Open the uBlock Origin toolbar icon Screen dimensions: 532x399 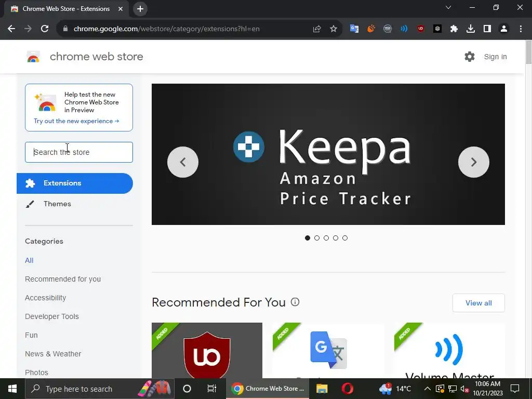[x=421, y=29]
